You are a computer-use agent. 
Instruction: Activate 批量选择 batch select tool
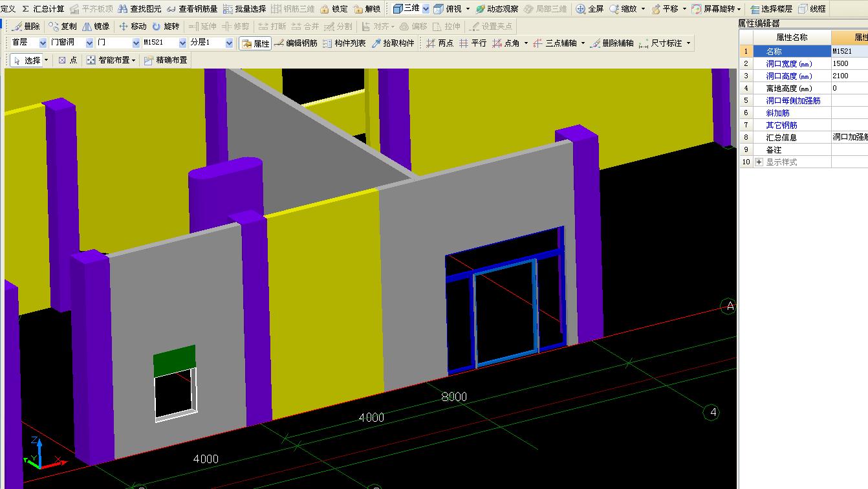coord(244,9)
